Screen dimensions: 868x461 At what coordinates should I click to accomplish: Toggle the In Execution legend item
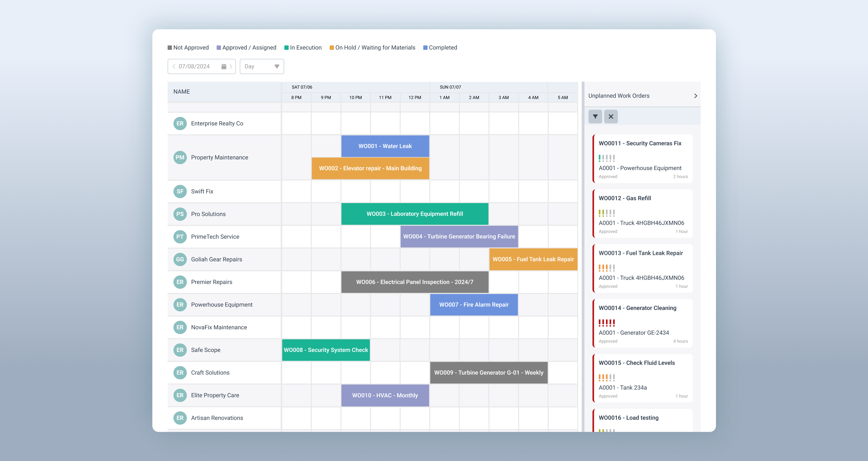pyautogui.click(x=303, y=48)
